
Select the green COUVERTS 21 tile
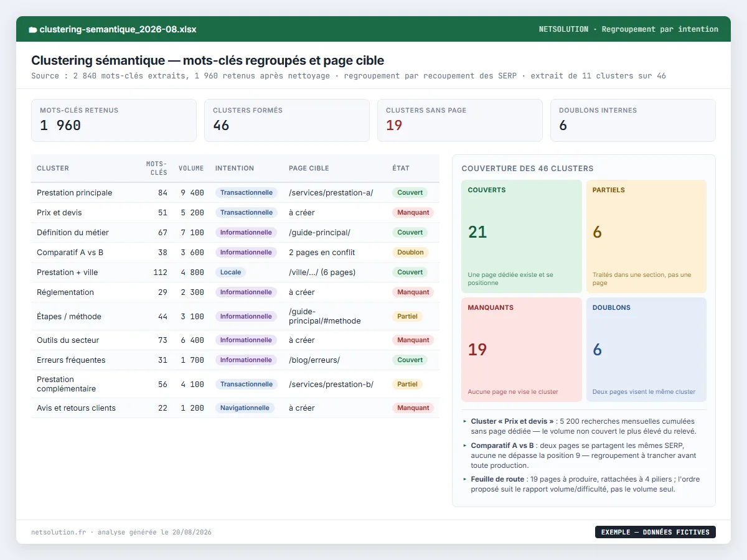522,236
